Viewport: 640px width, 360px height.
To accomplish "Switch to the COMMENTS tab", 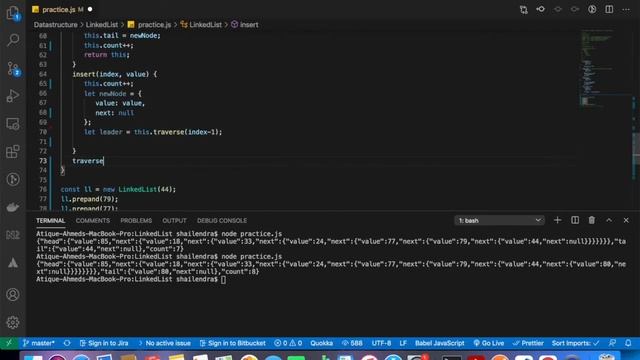I will [93, 220].
